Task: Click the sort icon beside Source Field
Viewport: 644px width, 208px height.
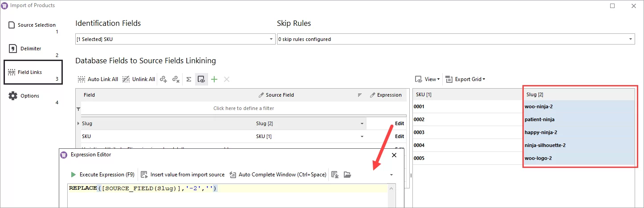Action: click(x=359, y=95)
